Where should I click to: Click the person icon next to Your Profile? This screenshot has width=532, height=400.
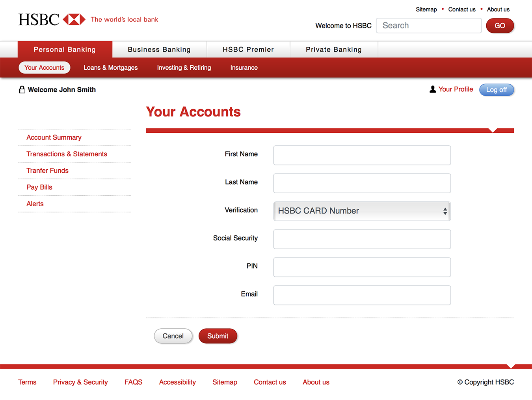click(x=433, y=89)
